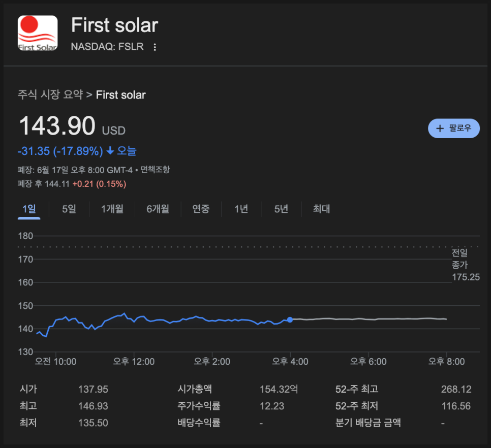Switch to the 1개월 chart range tab
This screenshot has height=448, width=491.
tap(112, 209)
